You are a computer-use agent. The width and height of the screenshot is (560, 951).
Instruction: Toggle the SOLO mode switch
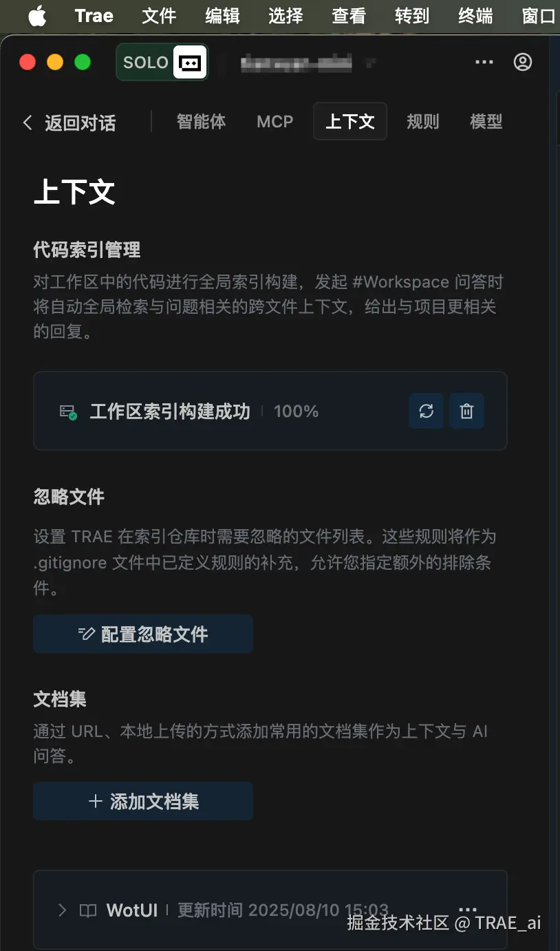click(162, 63)
